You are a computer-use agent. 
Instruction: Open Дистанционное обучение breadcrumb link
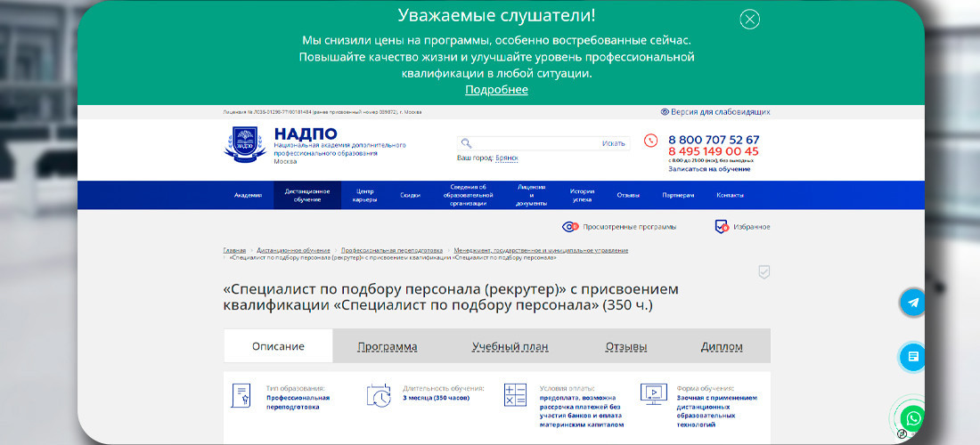[x=293, y=250]
